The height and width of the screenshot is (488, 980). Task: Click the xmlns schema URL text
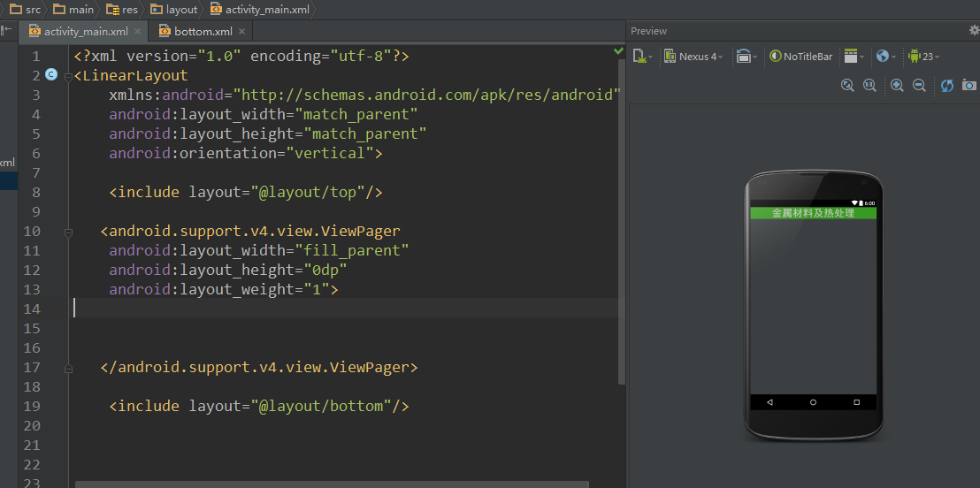pos(426,95)
